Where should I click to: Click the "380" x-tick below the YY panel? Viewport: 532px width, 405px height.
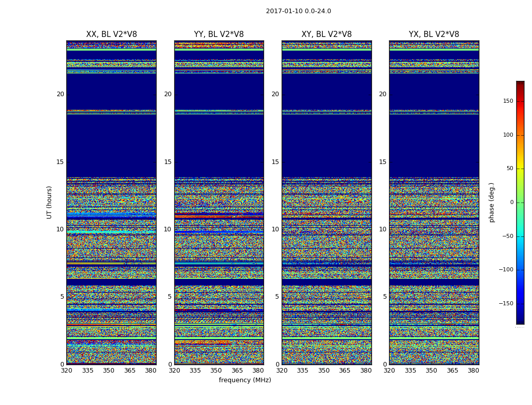(x=258, y=371)
